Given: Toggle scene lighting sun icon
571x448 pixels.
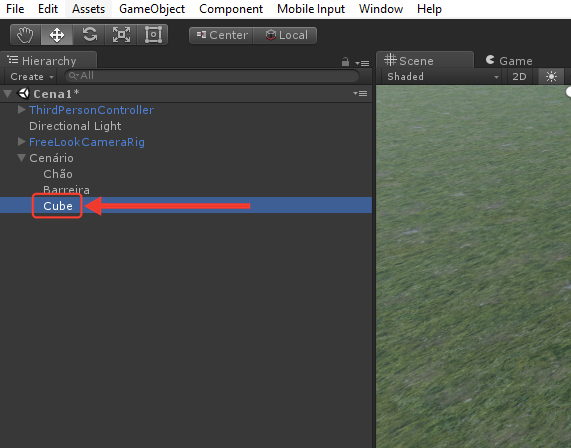Looking at the screenshot, I should point(551,76).
